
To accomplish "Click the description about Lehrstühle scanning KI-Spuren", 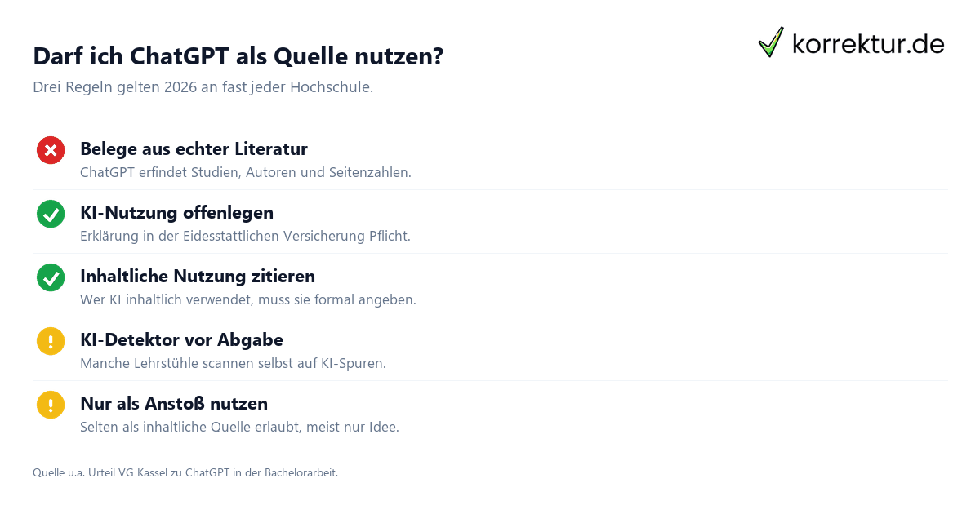I will [233, 364].
